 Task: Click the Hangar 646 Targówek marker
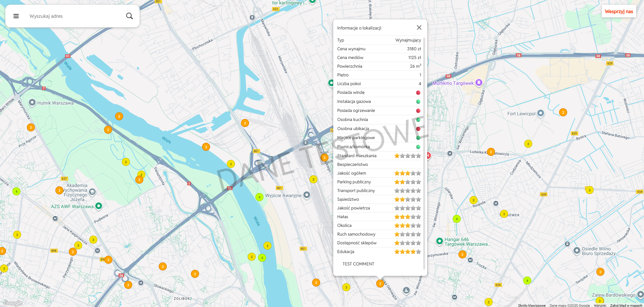click(x=439, y=241)
